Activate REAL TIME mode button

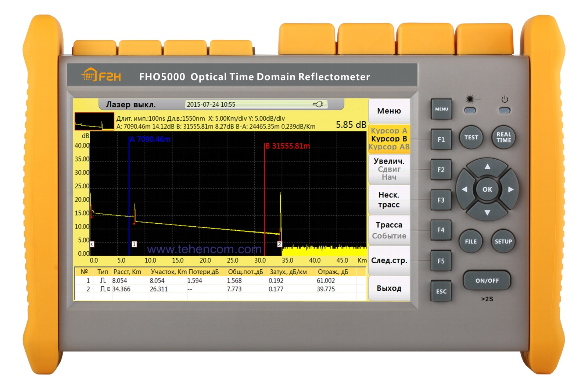(x=503, y=137)
